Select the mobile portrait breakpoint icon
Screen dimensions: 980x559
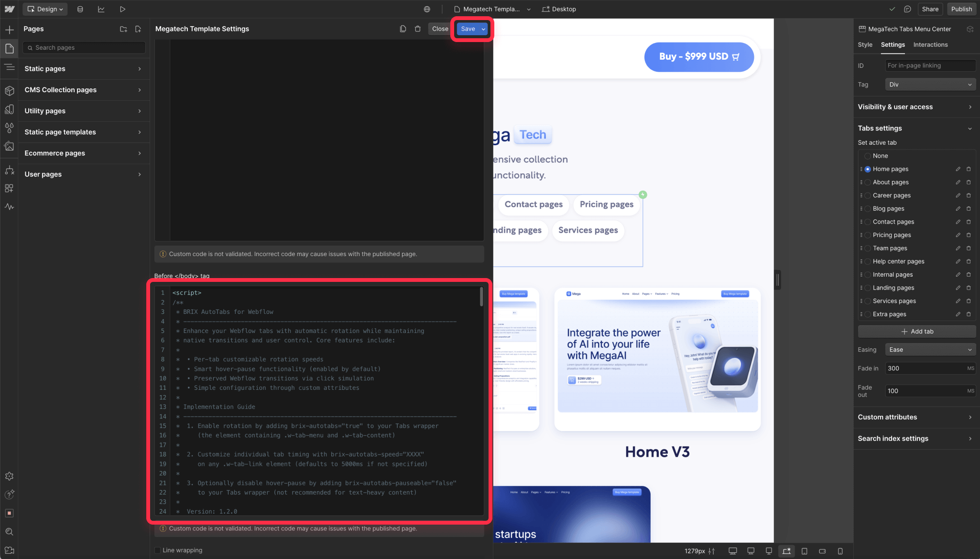840,551
